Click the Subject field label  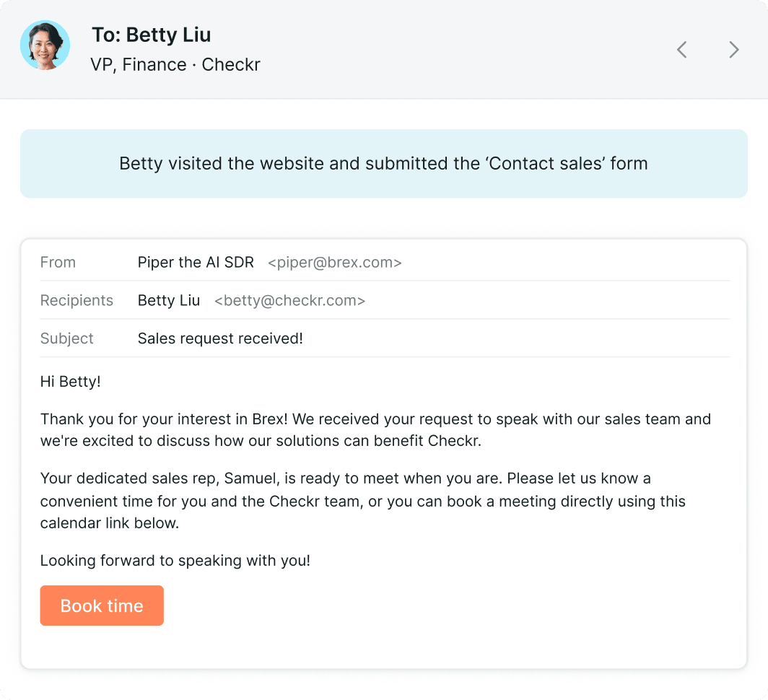[x=66, y=338]
